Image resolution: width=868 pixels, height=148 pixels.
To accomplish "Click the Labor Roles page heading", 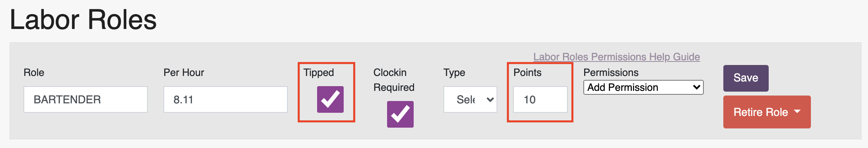I will [x=83, y=20].
